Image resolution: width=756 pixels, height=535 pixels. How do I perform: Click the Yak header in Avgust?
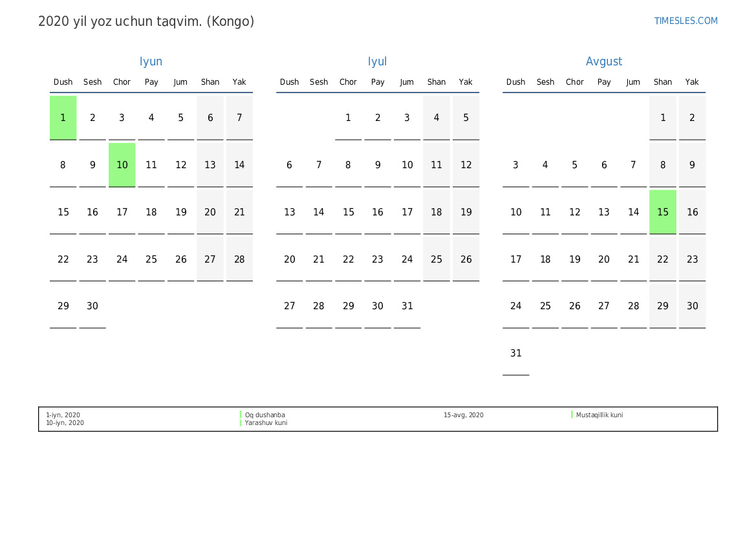pos(692,82)
